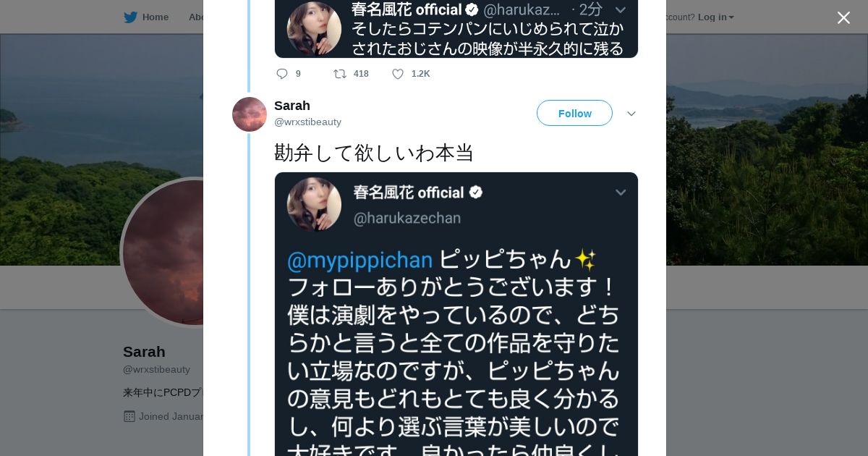Follow Sarah using the Follow button
The height and width of the screenshot is (456, 868).
(574, 114)
